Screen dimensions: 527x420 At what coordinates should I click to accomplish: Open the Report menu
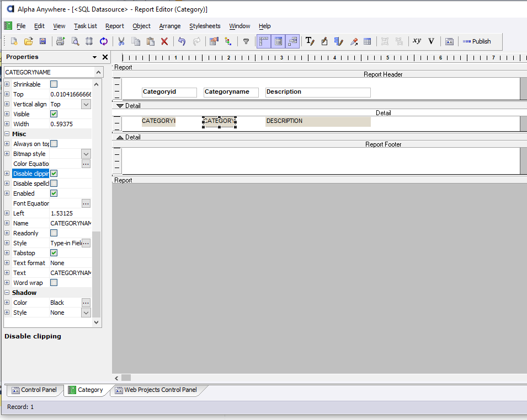click(115, 26)
